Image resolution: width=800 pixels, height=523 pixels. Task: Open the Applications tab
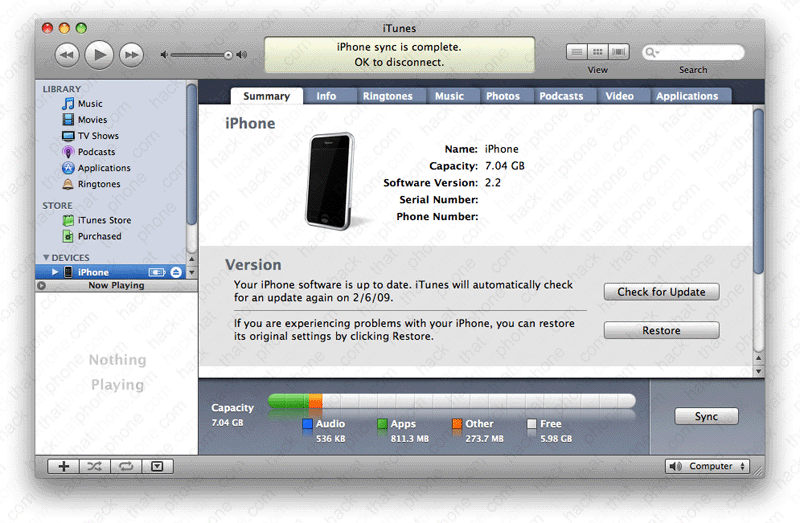(x=687, y=96)
